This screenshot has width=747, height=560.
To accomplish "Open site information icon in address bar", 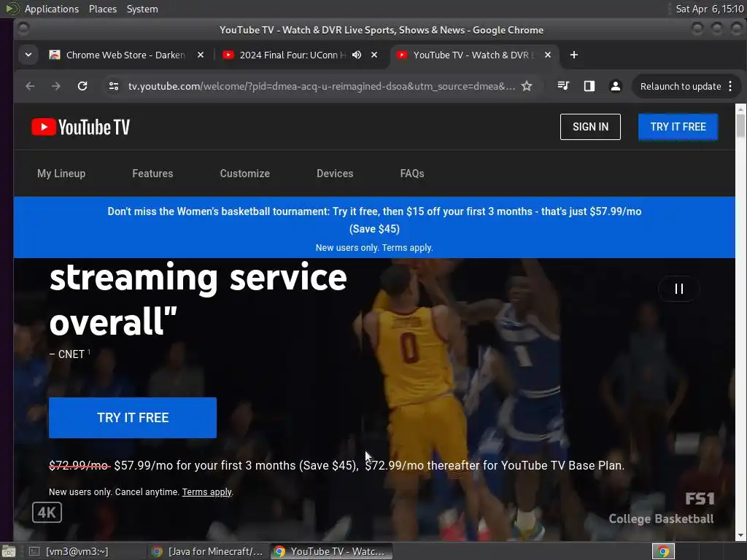I will pyautogui.click(x=114, y=86).
